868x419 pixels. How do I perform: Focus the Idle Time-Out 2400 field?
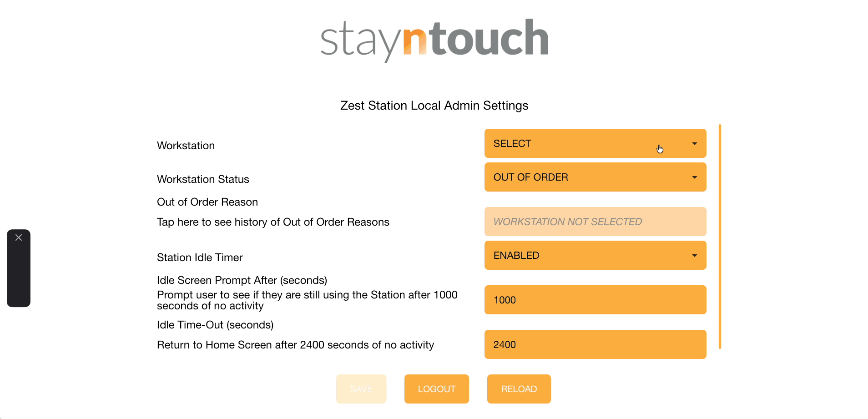[595, 344]
